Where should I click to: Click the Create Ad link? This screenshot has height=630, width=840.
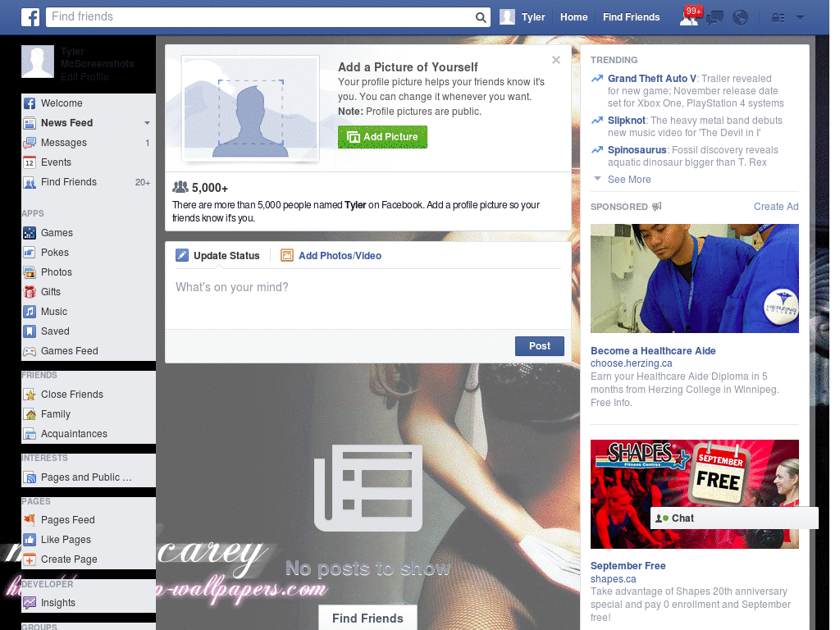point(776,207)
